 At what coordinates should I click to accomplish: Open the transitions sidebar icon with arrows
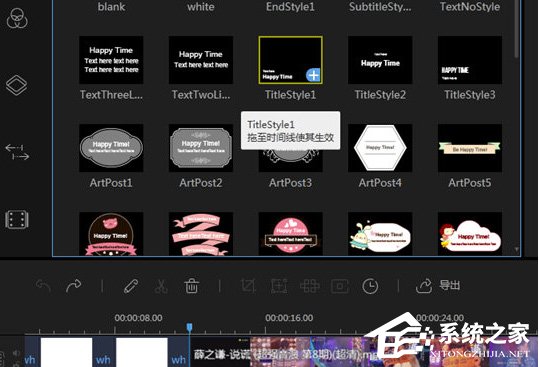coord(17,152)
